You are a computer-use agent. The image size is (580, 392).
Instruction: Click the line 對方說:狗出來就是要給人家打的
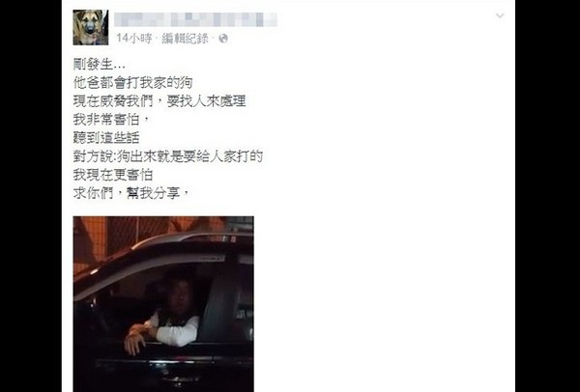click(x=168, y=156)
